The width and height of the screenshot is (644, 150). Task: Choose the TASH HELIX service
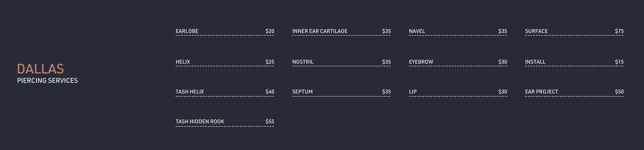coord(189,92)
